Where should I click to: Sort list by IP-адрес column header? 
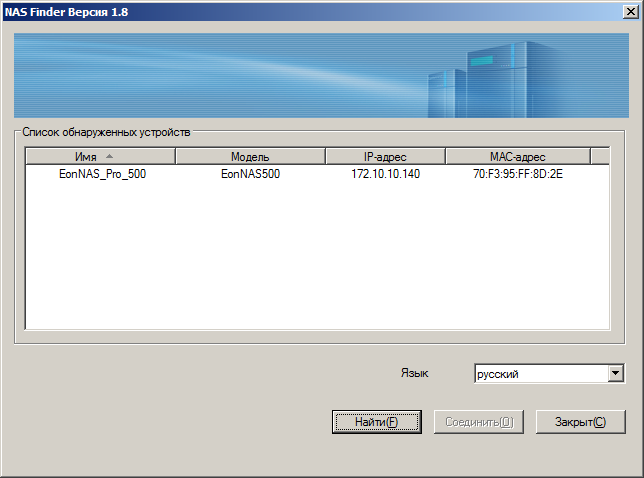coord(385,156)
